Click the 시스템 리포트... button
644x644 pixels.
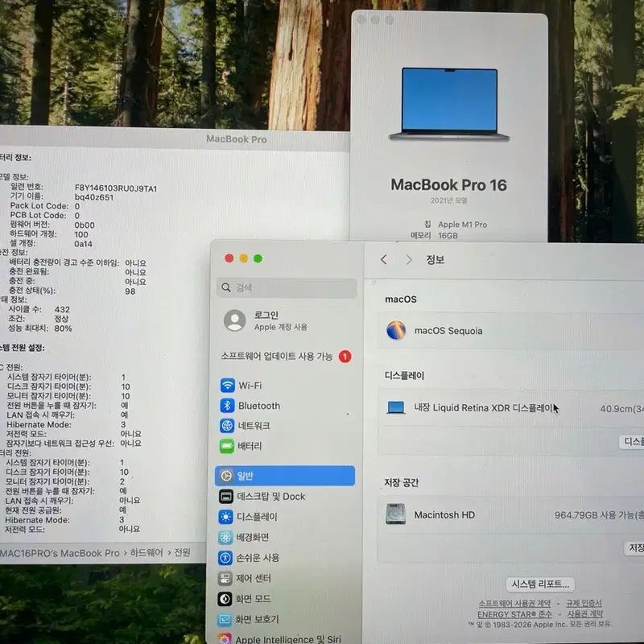click(540, 584)
